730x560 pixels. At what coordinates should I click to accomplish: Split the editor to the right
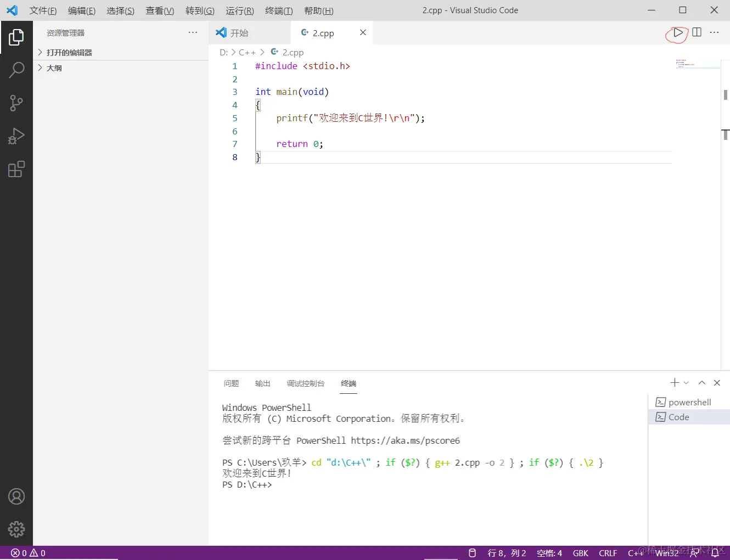coord(697,32)
